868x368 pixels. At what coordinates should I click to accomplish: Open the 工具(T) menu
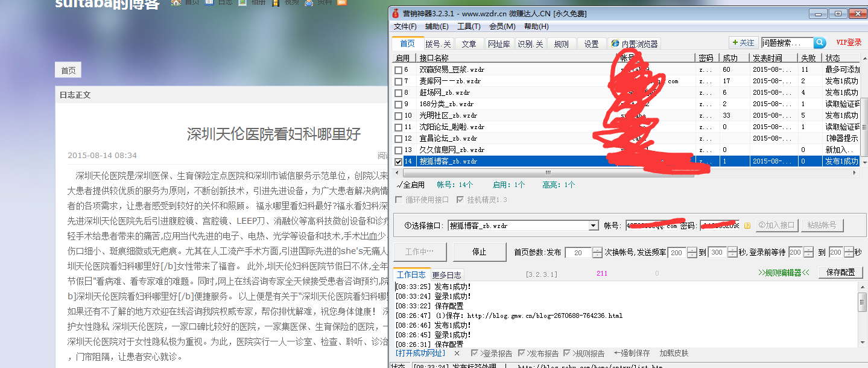click(469, 27)
